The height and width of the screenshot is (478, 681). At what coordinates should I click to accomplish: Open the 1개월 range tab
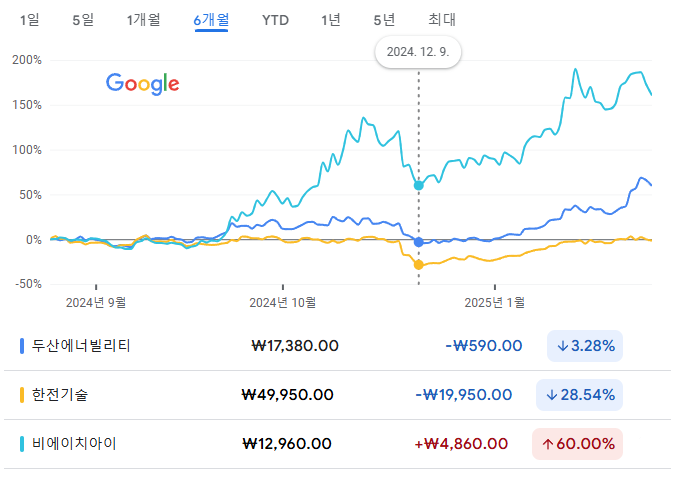(x=144, y=20)
